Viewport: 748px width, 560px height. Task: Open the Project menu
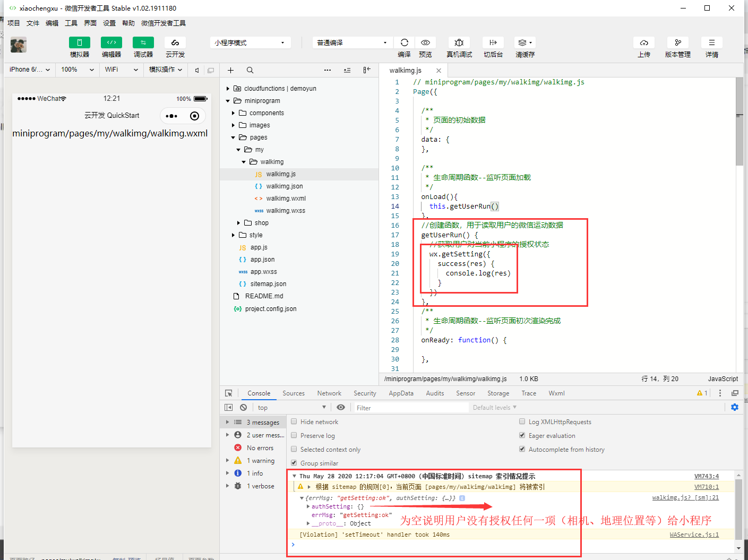click(14, 23)
